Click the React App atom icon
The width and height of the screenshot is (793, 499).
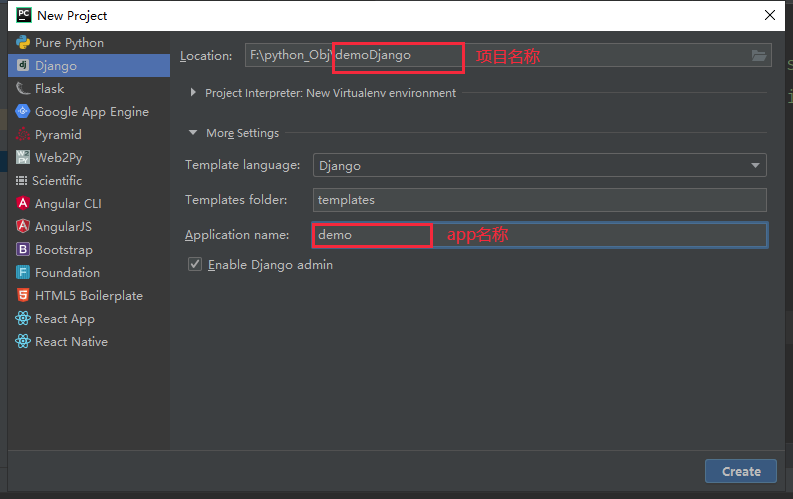(23, 319)
